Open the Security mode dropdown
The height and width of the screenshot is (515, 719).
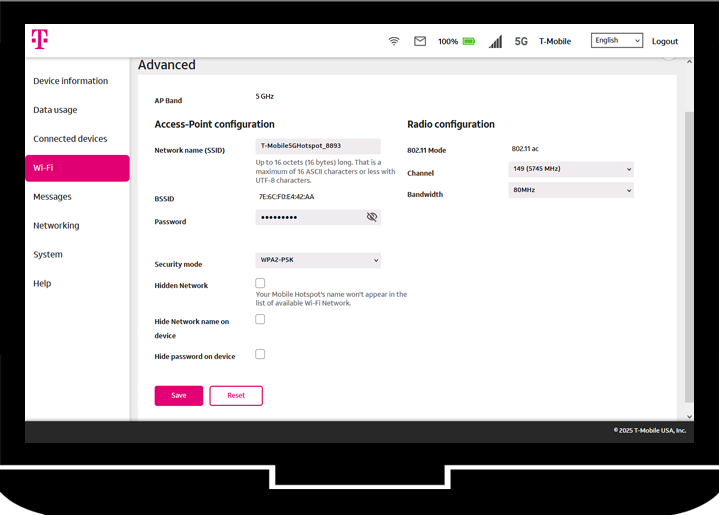tap(318, 261)
